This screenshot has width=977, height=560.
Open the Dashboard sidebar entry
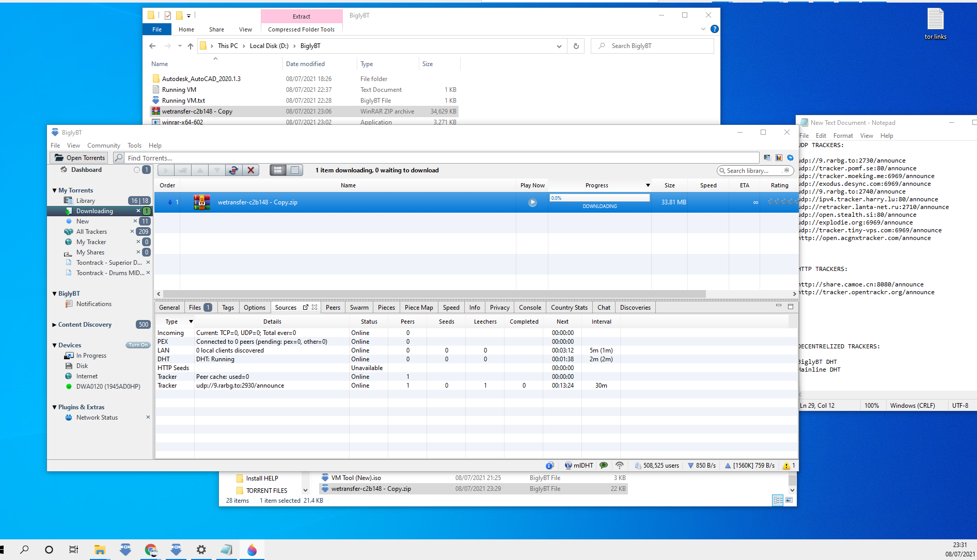[x=86, y=170]
